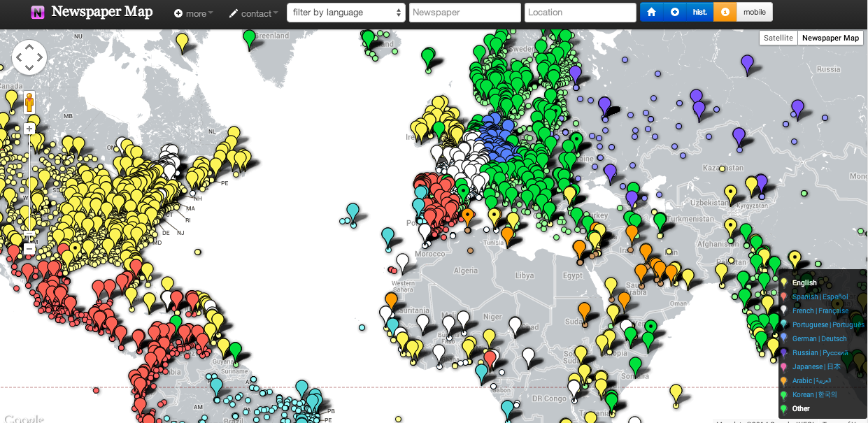The width and height of the screenshot is (868, 423).
Task: Filter by 'Russian | Русский' in the legend
Action: coord(820,353)
